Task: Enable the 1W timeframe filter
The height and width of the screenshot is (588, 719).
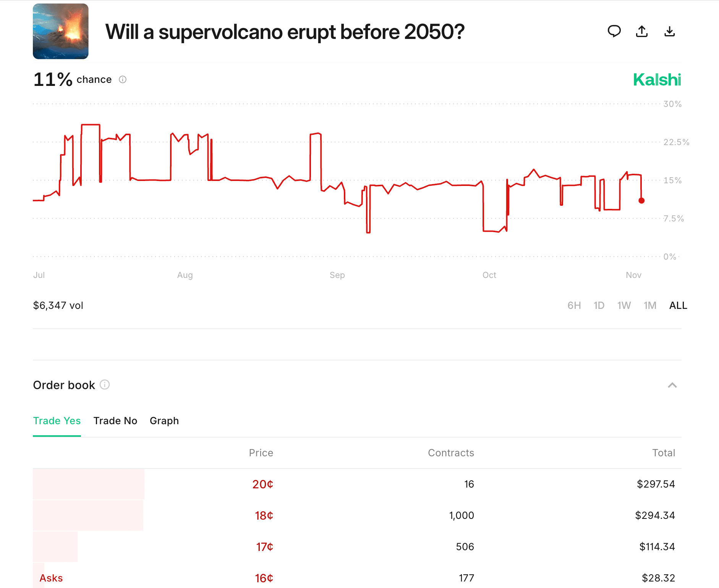Action: [x=624, y=305]
